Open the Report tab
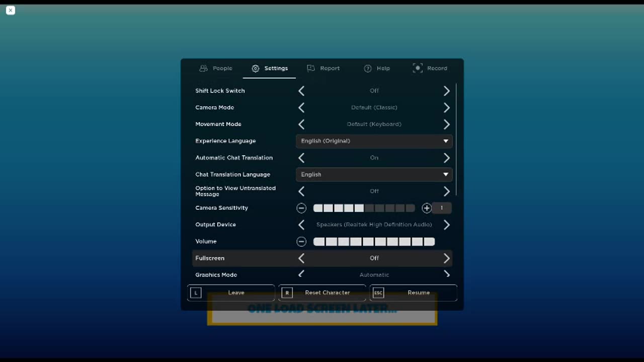 pos(323,68)
